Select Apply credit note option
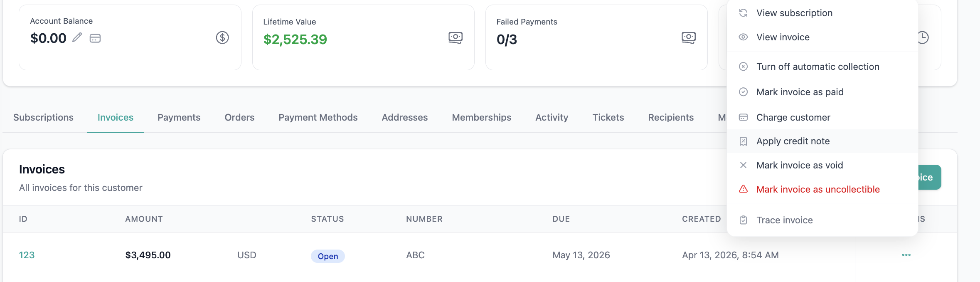Screen dimensions: 980x282 pos(793,141)
